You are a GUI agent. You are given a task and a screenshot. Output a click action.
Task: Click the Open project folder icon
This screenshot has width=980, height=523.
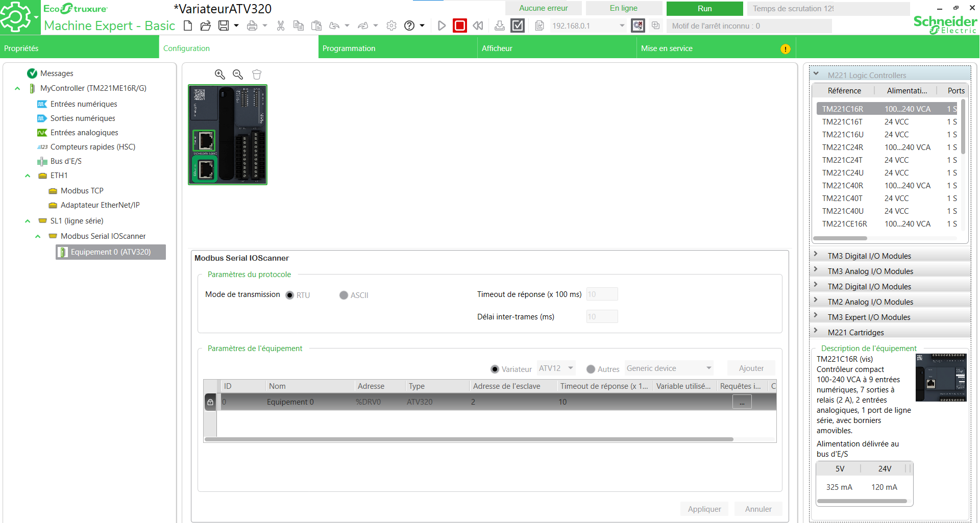click(205, 26)
